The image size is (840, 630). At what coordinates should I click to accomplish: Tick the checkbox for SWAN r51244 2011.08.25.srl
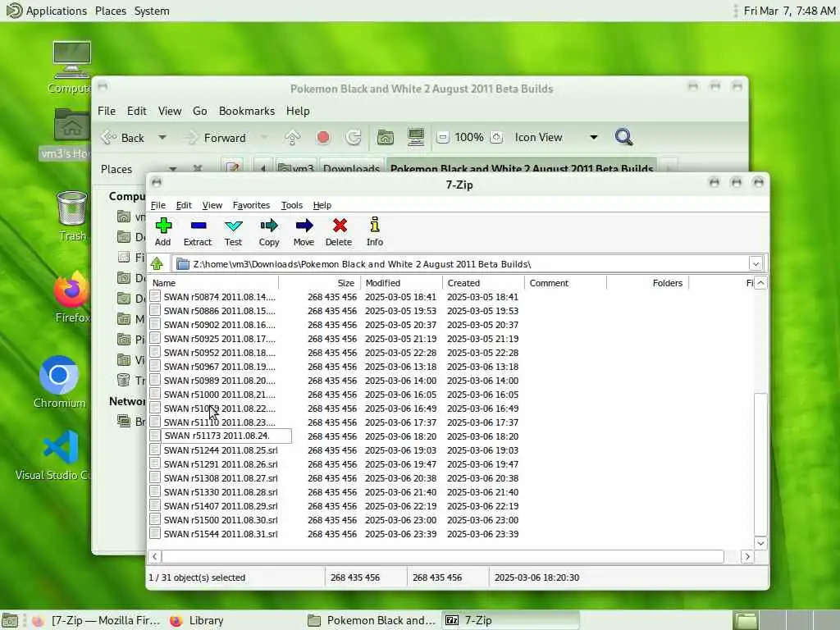coord(155,450)
